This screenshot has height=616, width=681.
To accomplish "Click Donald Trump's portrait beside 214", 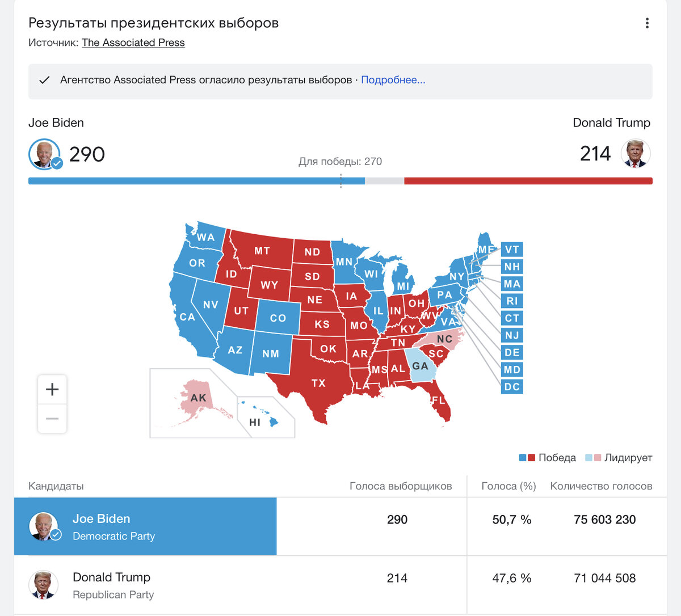I will point(636,153).
